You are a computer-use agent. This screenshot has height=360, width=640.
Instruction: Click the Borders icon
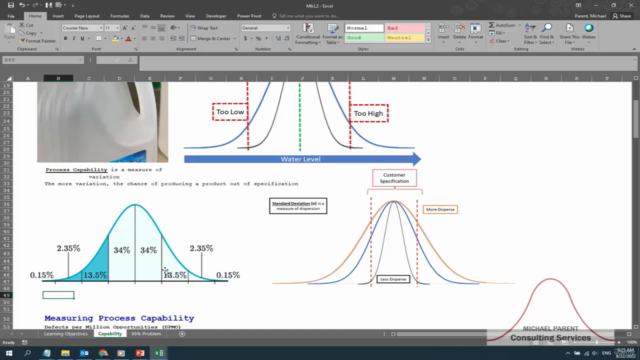pyautogui.click(x=98, y=38)
